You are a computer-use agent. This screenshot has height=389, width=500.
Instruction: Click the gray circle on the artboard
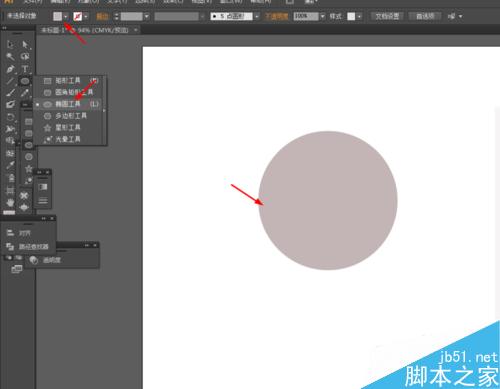pos(328,200)
